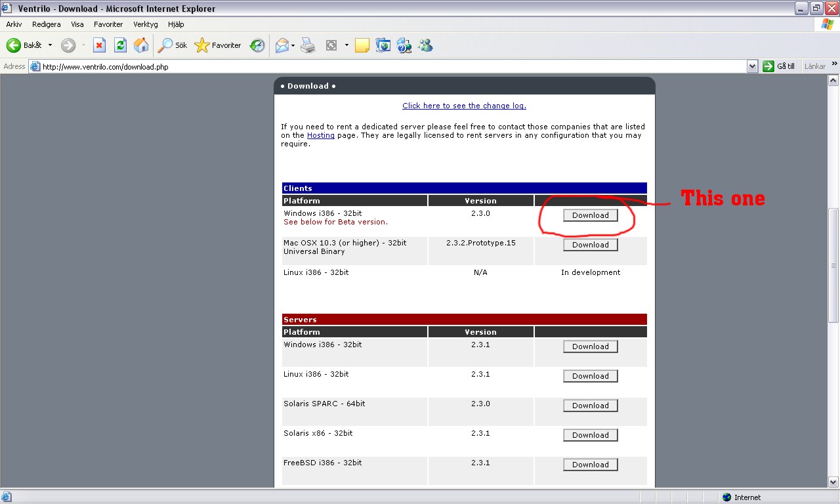The height and width of the screenshot is (504, 840).
Task: Download the Solaris x86 32bit server
Action: tap(590, 435)
